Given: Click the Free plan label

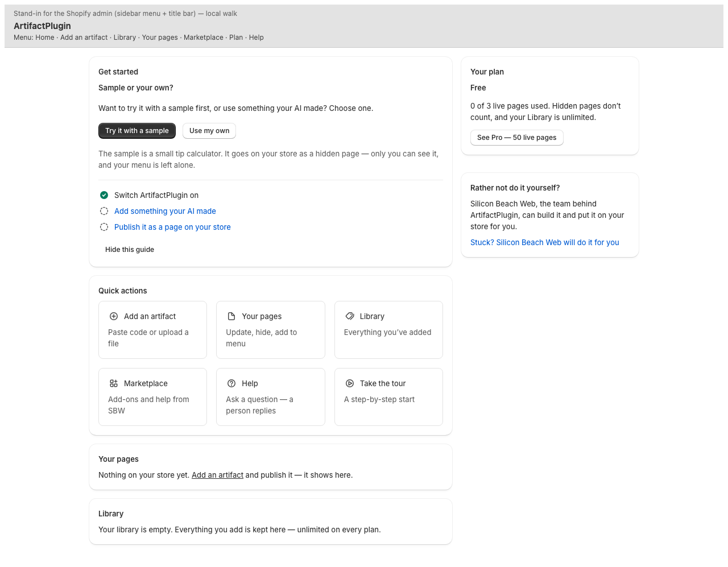Looking at the screenshot, I should pos(478,88).
